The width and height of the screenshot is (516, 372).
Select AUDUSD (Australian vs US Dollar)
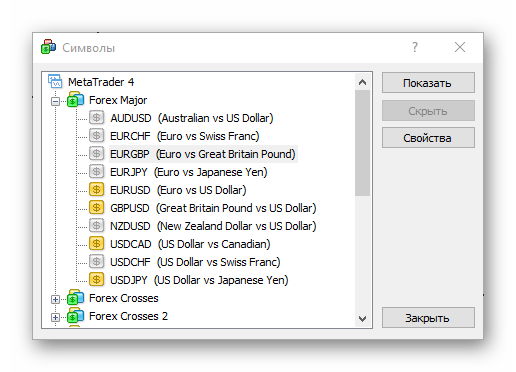[x=192, y=118]
